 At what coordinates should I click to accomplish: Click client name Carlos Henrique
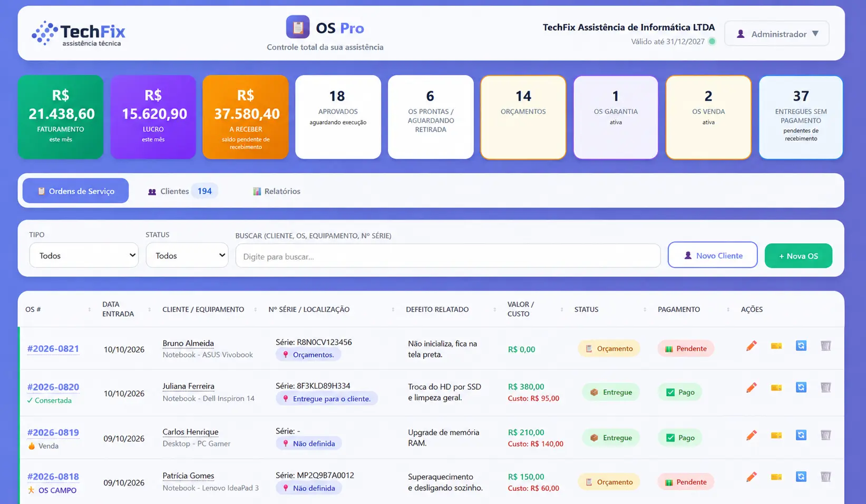pos(190,432)
